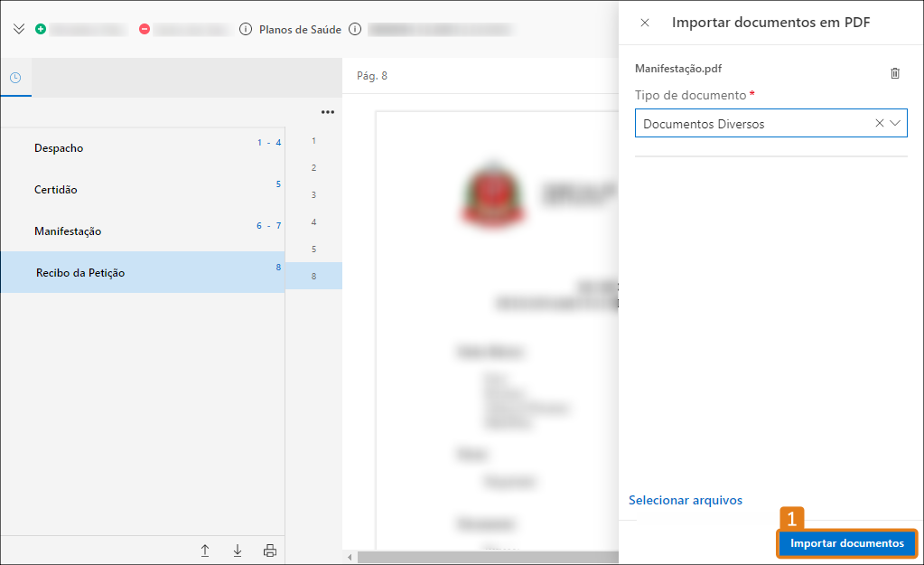Image resolution: width=924 pixels, height=565 pixels.
Task: Open the ellipsis menu above the page list
Action: (x=327, y=111)
